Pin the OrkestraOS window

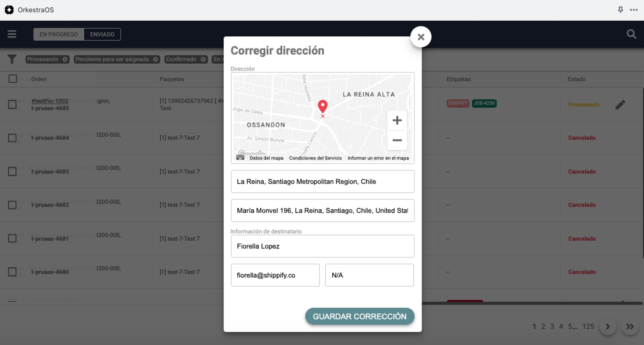pyautogui.click(x=620, y=10)
